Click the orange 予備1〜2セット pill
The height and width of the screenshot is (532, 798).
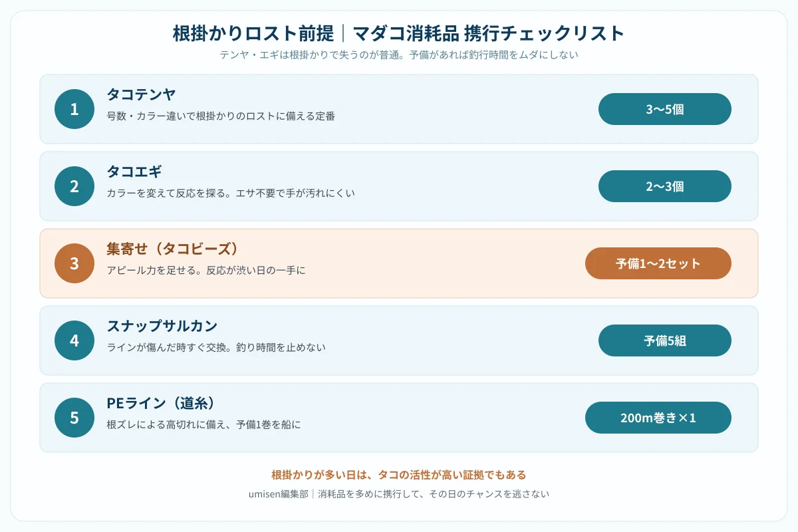point(658,263)
